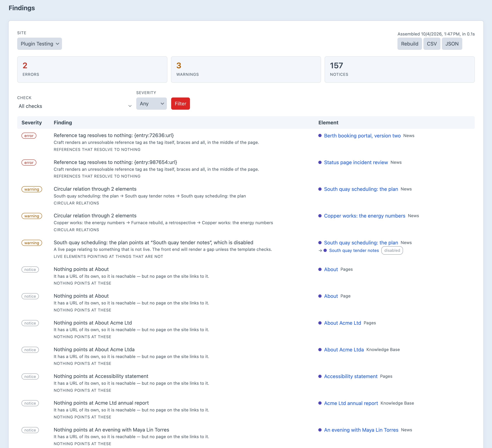Click the Findings page heading
The image size is (492, 448).
pyautogui.click(x=22, y=8)
